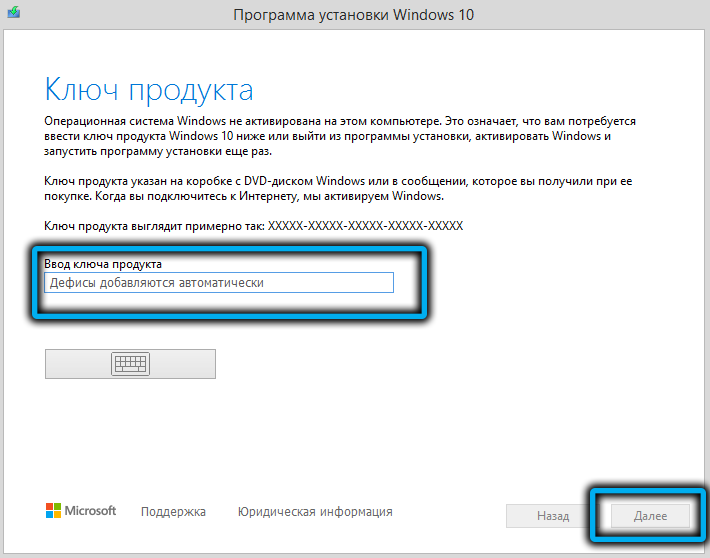Click the Далее button

650,516
